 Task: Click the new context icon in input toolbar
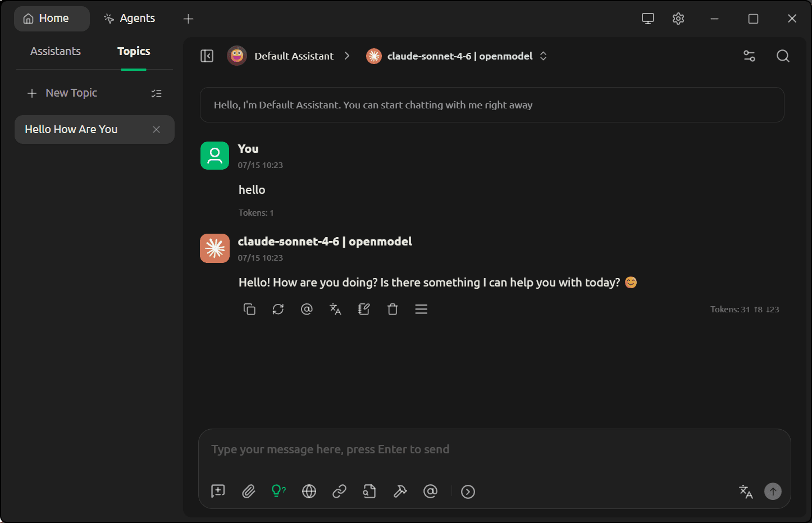point(218,492)
